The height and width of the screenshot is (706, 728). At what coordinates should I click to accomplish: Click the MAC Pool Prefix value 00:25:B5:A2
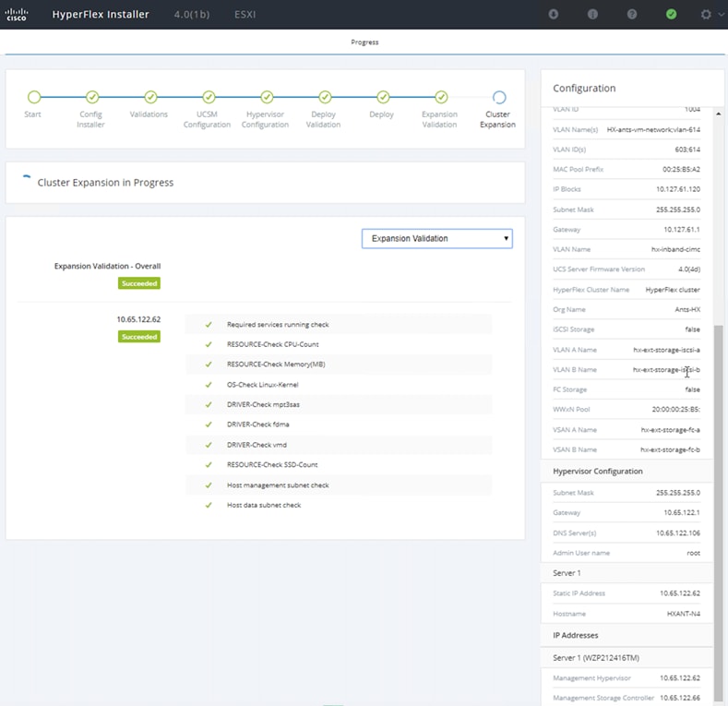(681, 170)
